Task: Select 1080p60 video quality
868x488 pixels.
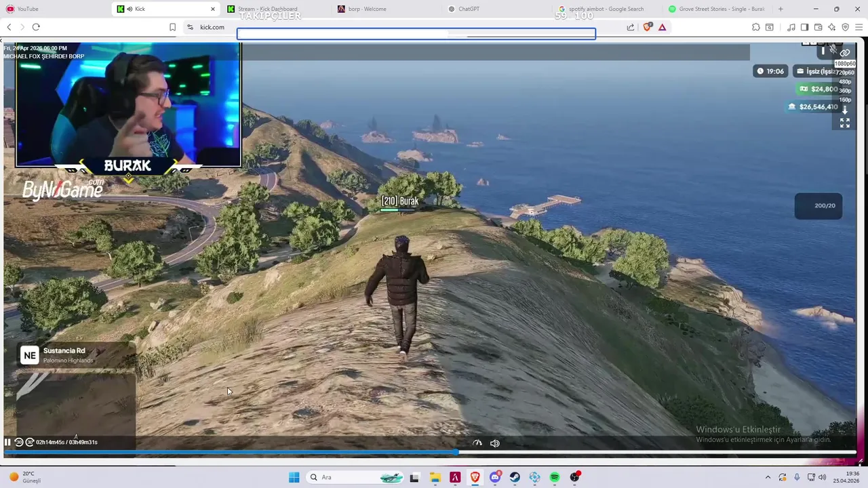Action: click(x=844, y=64)
